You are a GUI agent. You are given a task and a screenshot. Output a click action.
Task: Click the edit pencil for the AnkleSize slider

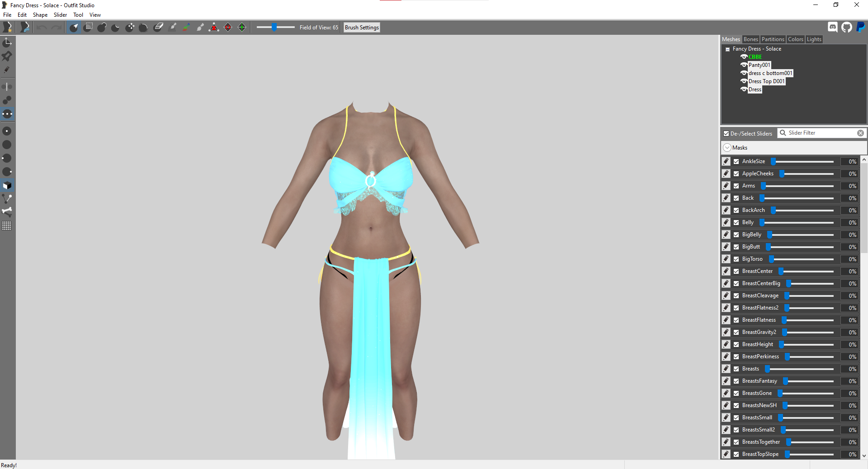(x=726, y=161)
